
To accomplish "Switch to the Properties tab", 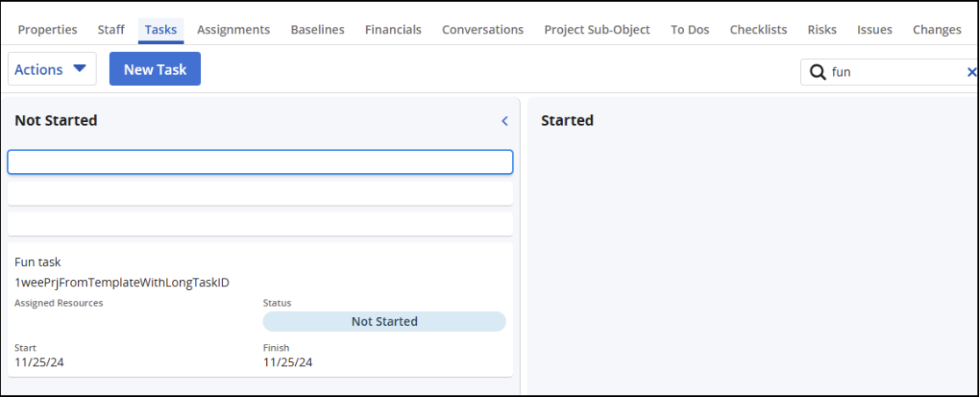I will coord(47,30).
